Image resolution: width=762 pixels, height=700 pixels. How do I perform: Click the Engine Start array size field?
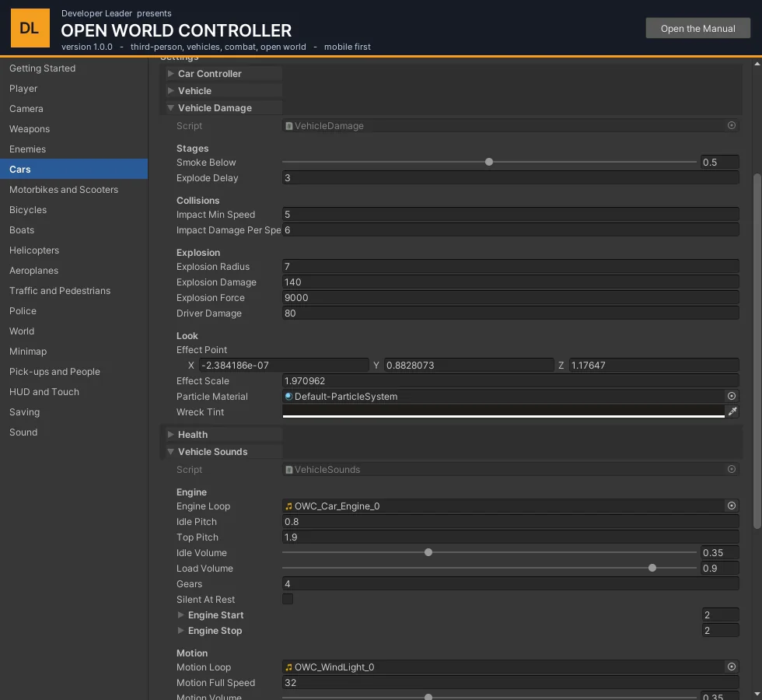pos(721,615)
